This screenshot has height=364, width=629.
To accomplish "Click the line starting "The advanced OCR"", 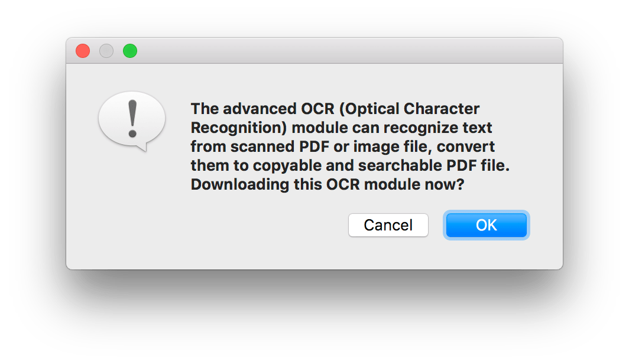I will click(335, 109).
